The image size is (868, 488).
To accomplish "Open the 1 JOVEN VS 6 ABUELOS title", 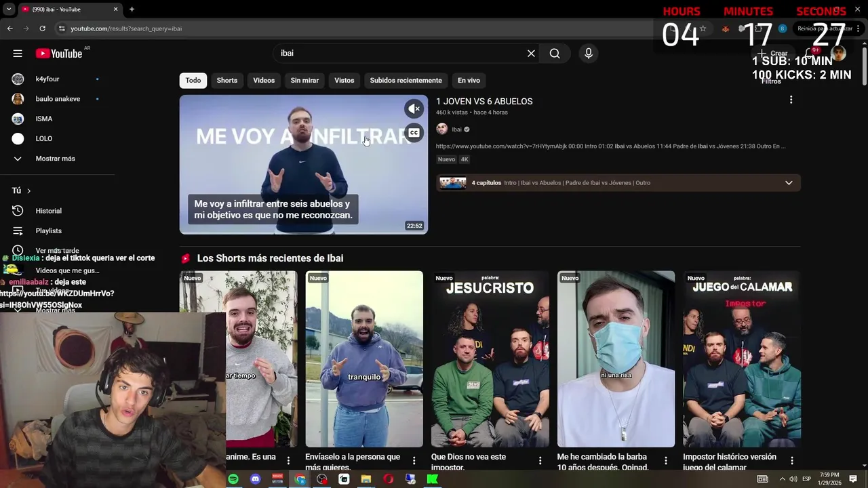I will pos(484,102).
